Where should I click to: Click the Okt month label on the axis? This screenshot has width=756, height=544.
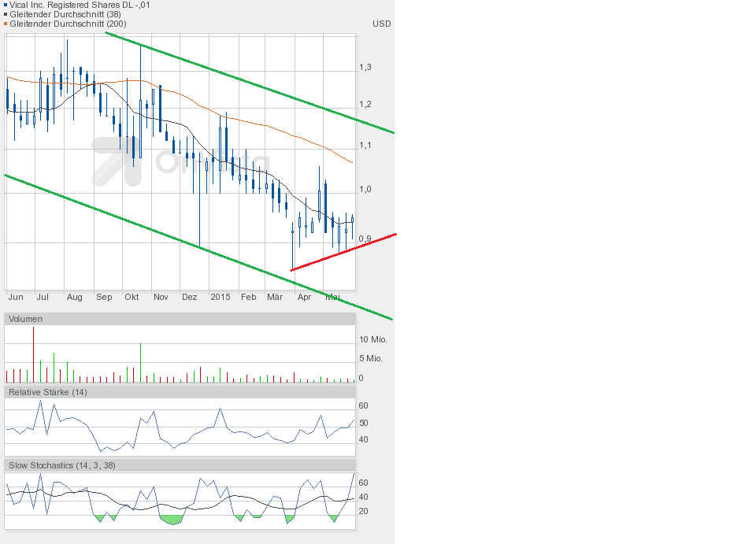[132, 297]
